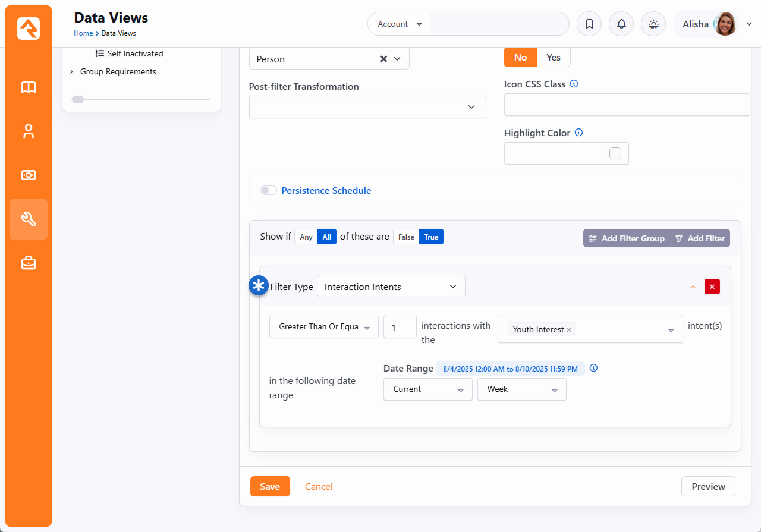
Task: Select False for the filter condition
Action: click(x=406, y=237)
